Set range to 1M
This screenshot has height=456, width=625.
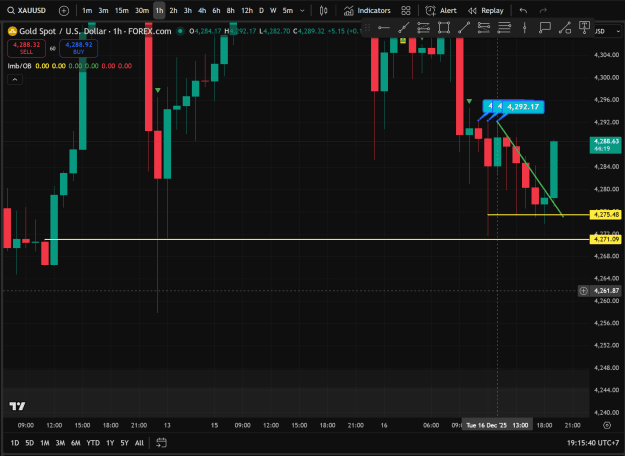(45, 443)
